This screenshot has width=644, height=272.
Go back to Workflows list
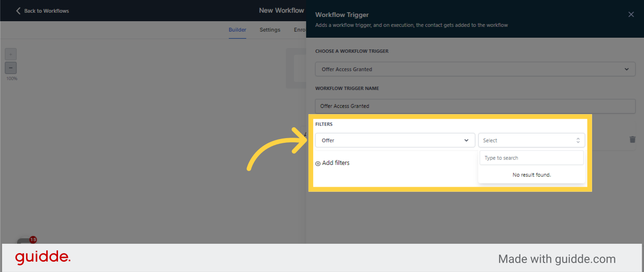click(42, 11)
